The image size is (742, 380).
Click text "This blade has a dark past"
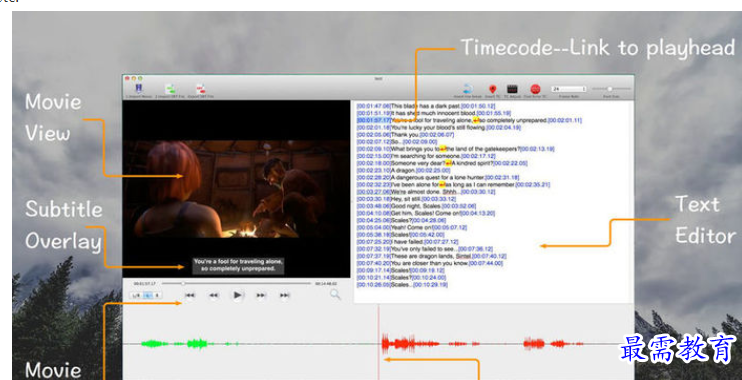click(425, 106)
